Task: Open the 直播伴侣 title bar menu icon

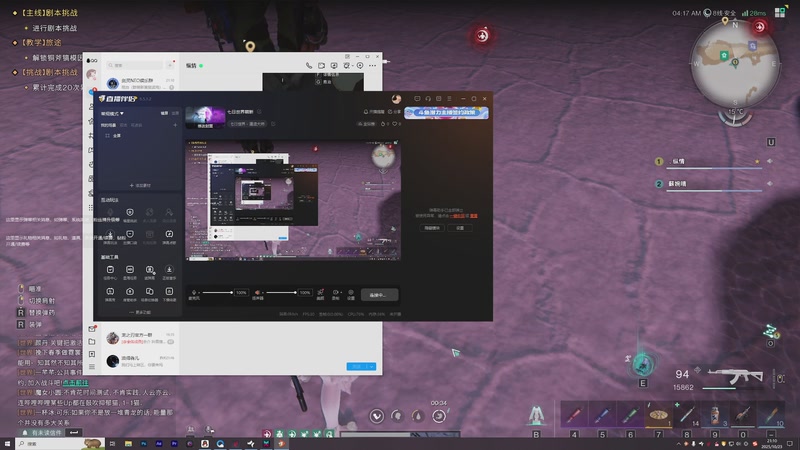Action: click(x=449, y=98)
